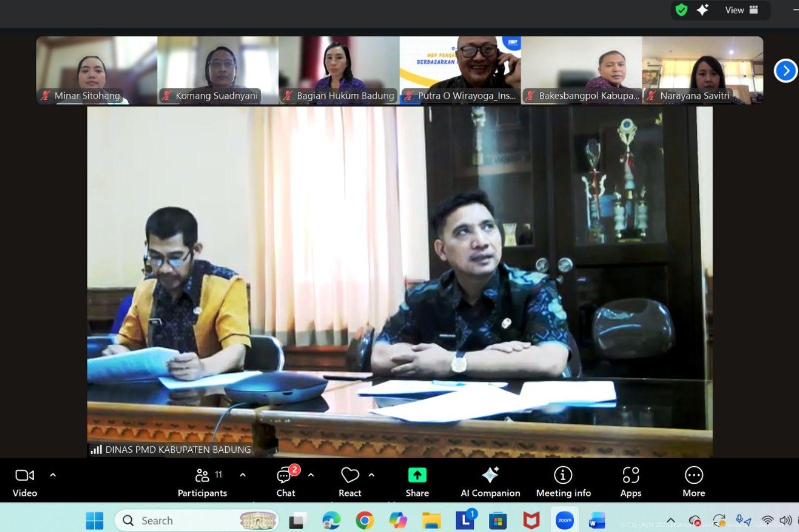Select Minar Sitohang's video thumbnail

point(96,70)
